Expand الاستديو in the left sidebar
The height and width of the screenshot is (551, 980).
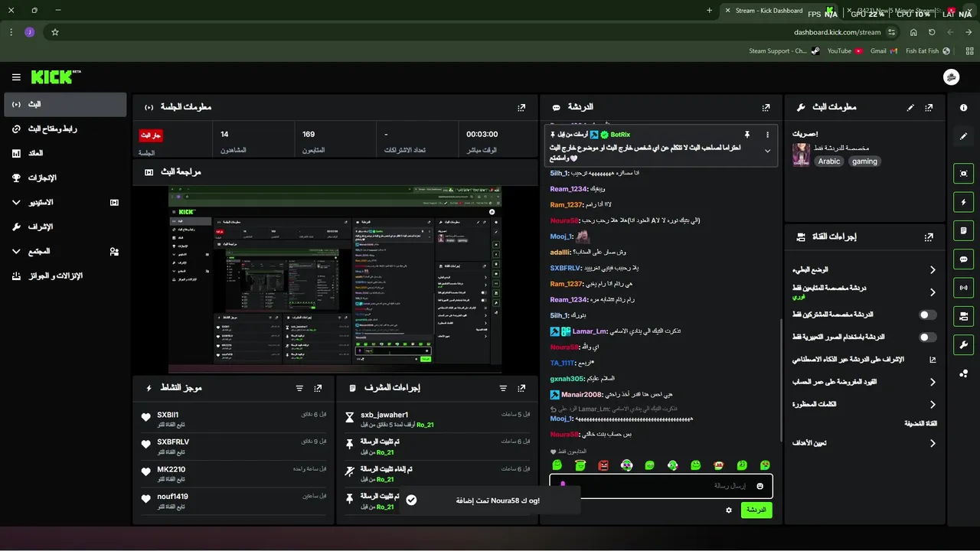[x=65, y=202]
